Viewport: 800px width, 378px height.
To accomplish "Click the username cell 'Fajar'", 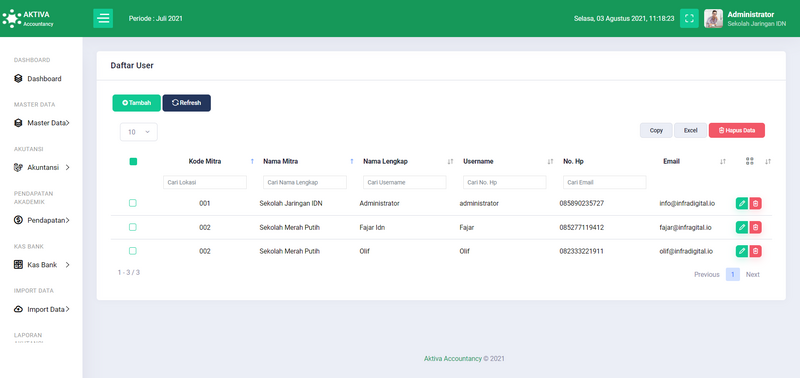I will click(466, 228).
